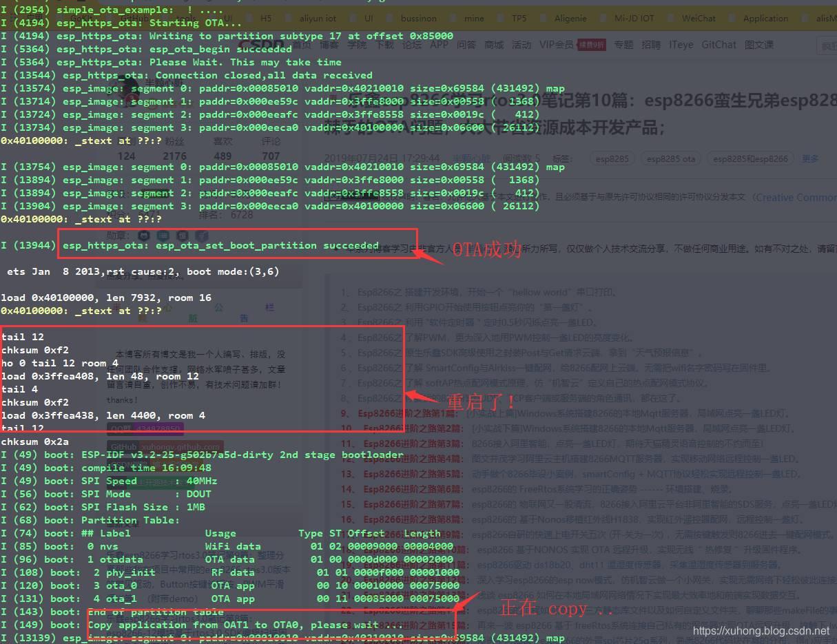Image resolution: width=837 pixels, height=644 pixels.
Task: Click 更多 next to the article tags
Action: (810, 158)
